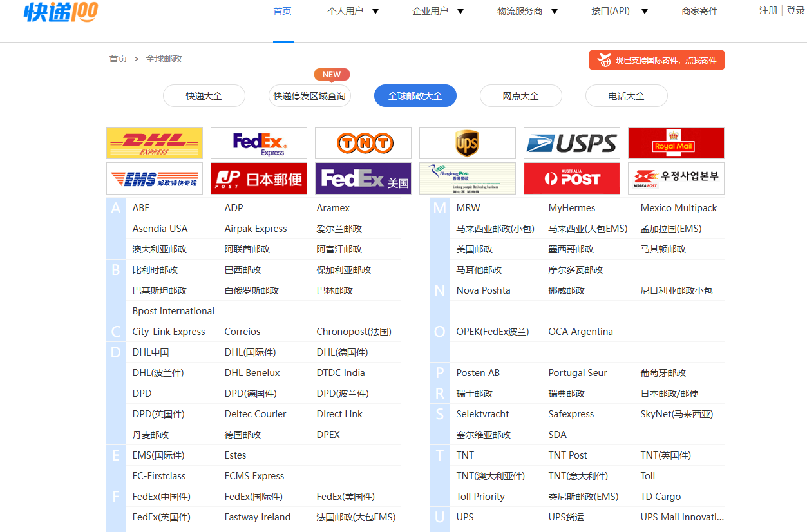Expand the 接口(API) dropdown
The width and height of the screenshot is (807, 532).
[x=619, y=11]
